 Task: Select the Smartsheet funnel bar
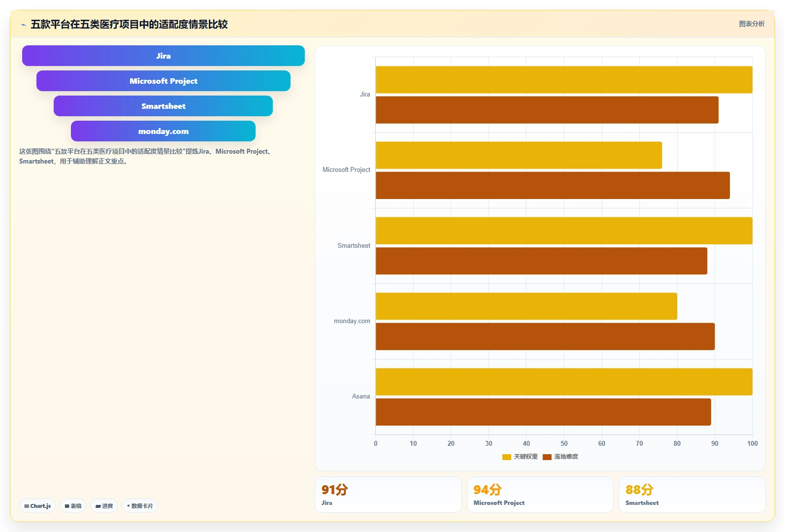(x=164, y=106)
